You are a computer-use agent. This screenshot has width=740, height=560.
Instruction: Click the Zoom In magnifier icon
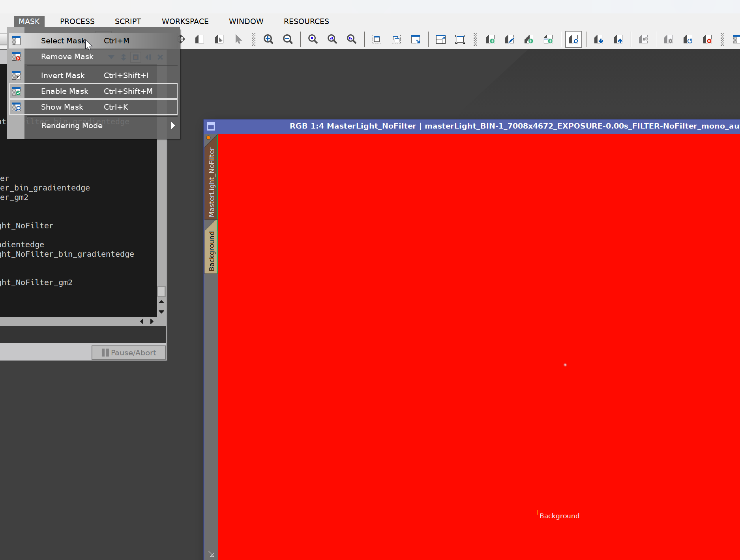click(268, 39)
